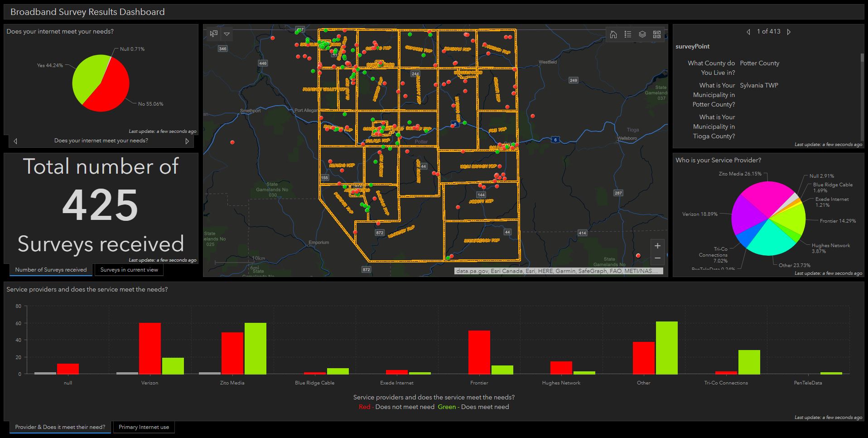Screen dimensions: 868x438
Task: Click the right arrow on the internet needs chart panel
Action: (187, 141)
